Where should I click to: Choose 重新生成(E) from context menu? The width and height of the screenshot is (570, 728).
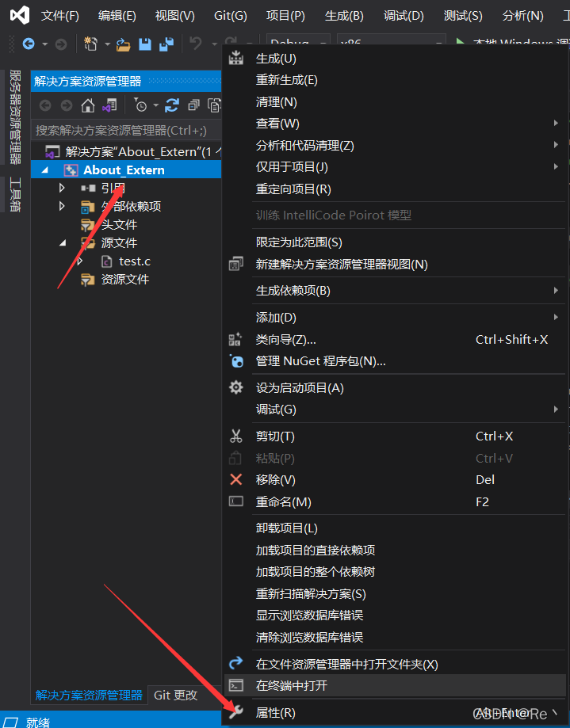[x=395, y=80]
